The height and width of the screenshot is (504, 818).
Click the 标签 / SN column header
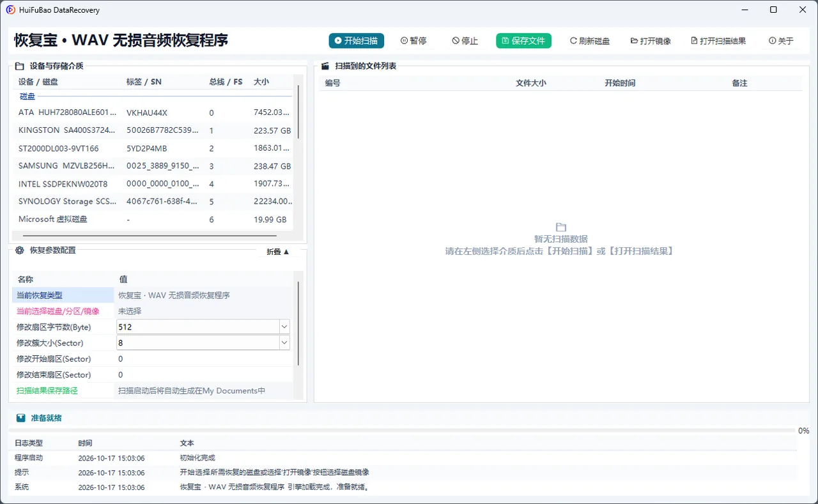point(144,82)
